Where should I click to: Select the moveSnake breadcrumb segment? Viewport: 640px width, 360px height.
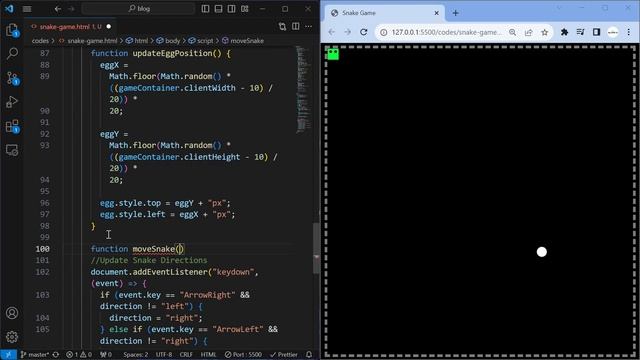(x=243, y=41)
